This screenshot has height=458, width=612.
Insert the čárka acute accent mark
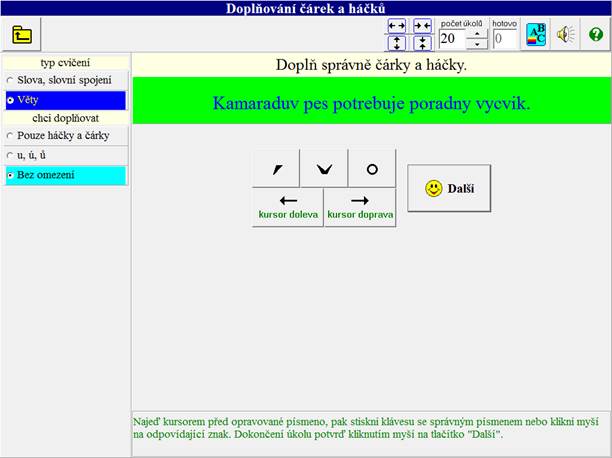pyautogui.click(x=277, y=169)
